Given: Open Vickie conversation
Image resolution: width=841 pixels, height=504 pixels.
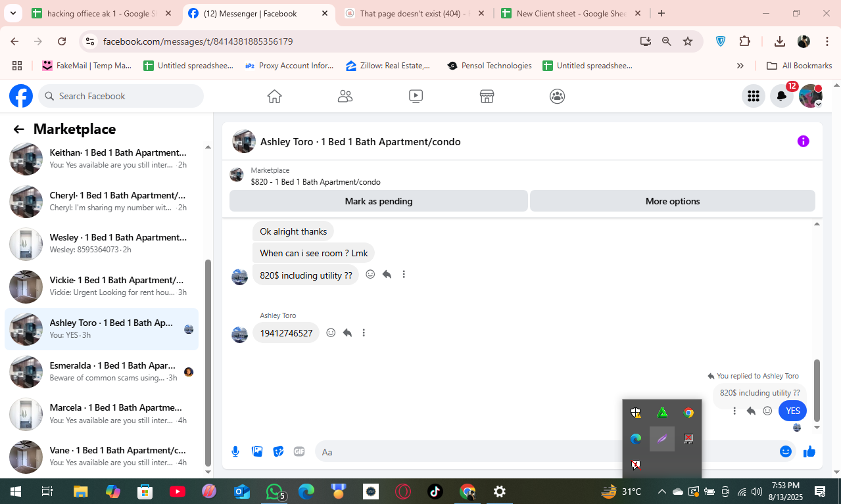Looking at the screenshot, I should point(101,286).
